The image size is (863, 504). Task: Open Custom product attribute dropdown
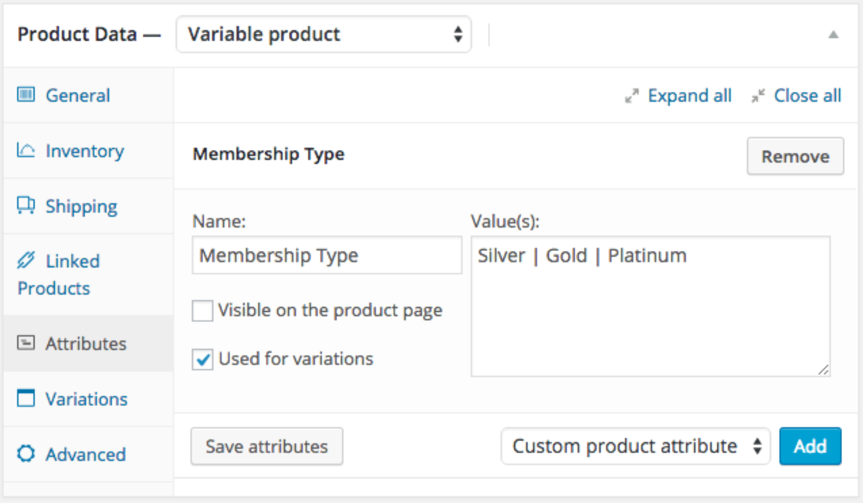pyautogui.click(x=635, y=446)
